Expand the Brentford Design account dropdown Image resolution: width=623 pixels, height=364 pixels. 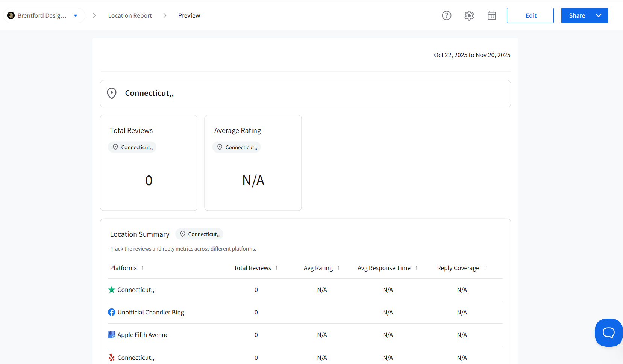pos(76,15)
